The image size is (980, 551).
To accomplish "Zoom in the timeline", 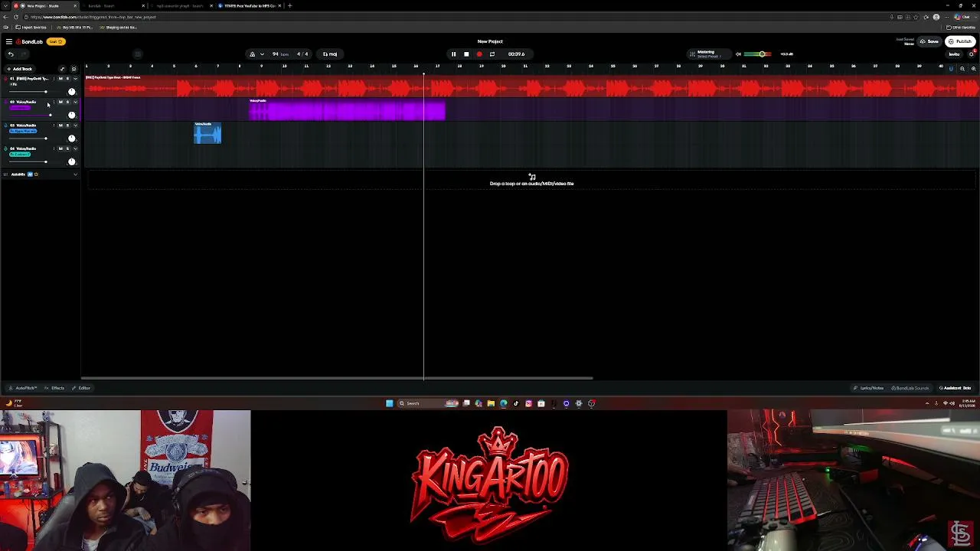I will click(x=973, y=69).
